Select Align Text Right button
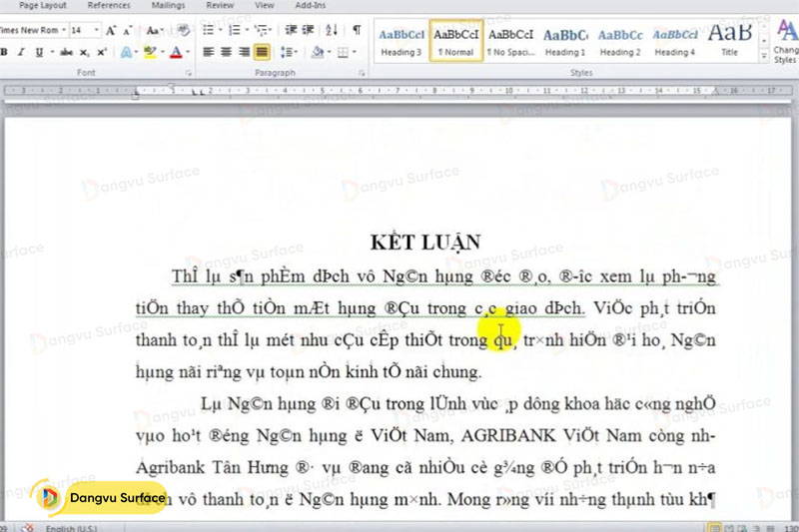Image resolution: width=799 pixels, height=532 pixels. click(244, 52)
